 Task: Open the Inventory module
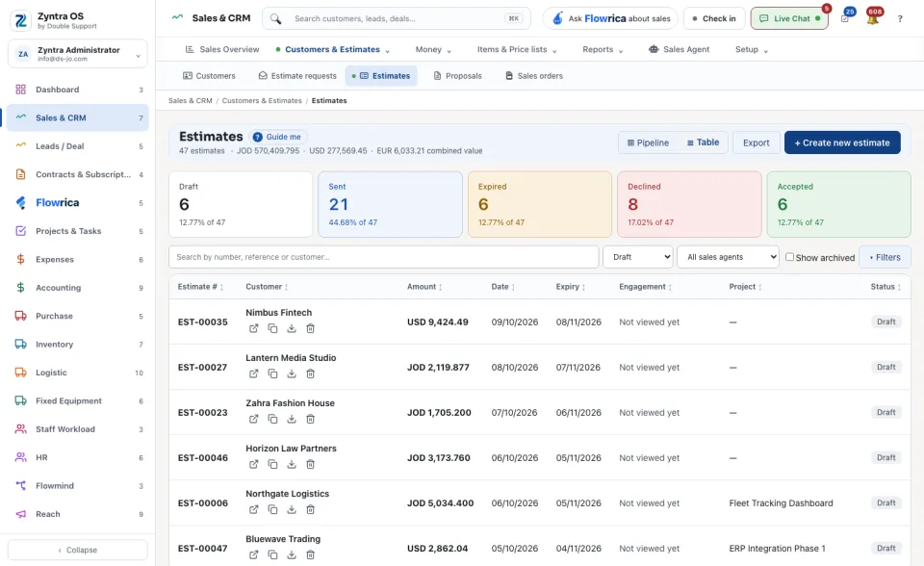coord(78,345)
